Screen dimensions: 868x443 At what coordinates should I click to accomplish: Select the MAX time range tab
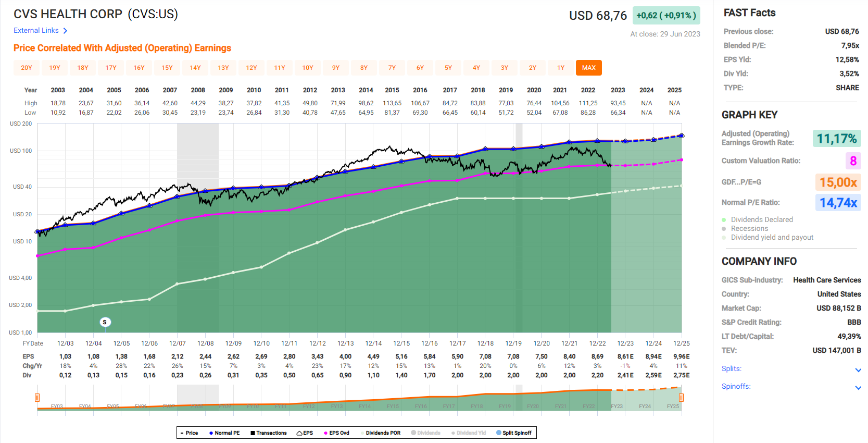pos(588,68)
